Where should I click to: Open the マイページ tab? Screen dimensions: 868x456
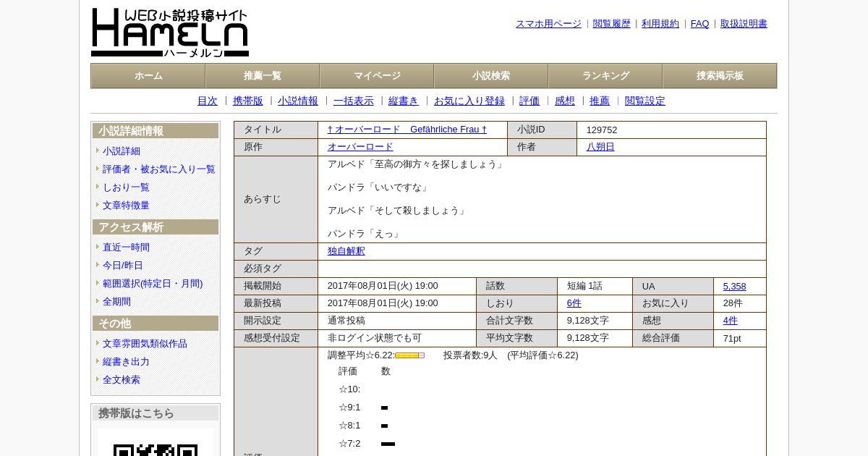click(377, 76)
